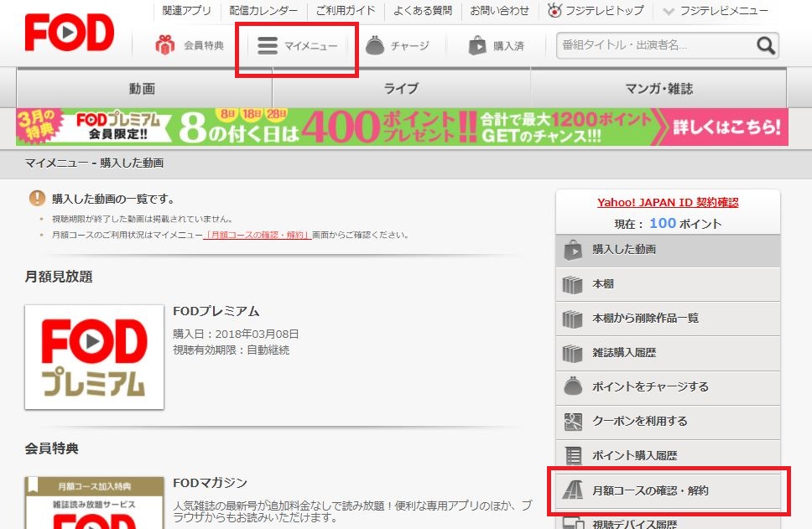The image size is (812, 529).
Task: Click Yahoo! JAPAN ID 契約確認 link
Action: tap(668, 202)
